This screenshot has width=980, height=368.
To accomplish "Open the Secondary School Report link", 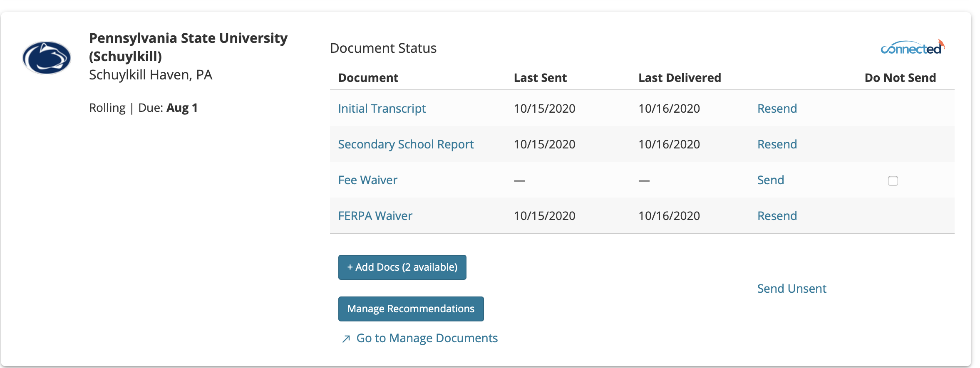I will pyautogui.click(x=406, y=144).
